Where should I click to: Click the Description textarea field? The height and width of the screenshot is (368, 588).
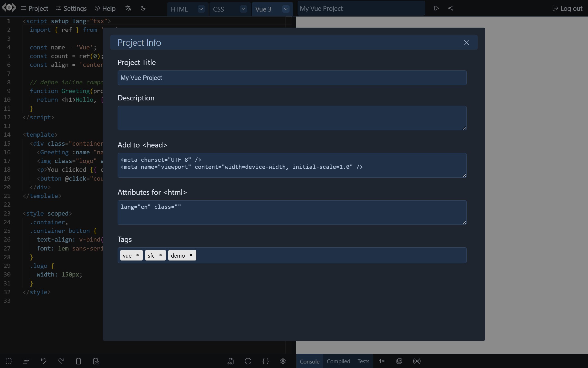pyautogui.click(x=292, y=118)
